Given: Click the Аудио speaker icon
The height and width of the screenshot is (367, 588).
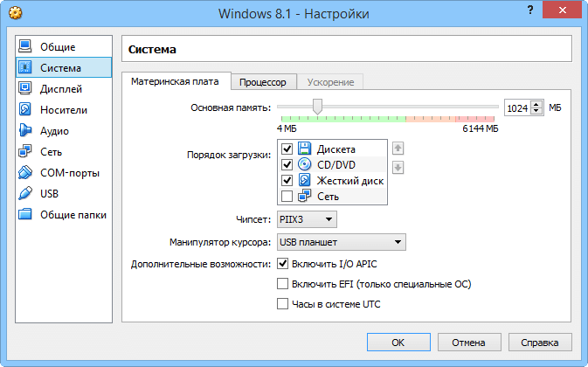Looking at the screenshot, I should 25,130.
